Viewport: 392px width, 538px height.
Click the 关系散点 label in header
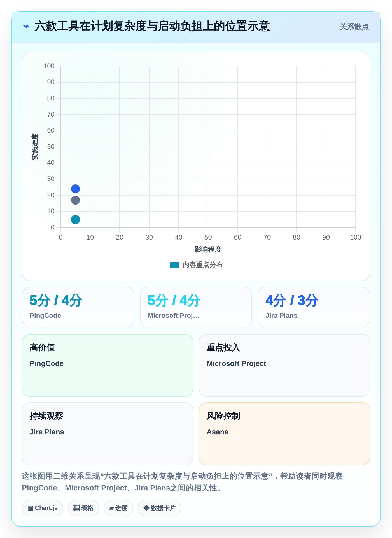[354, 27]
